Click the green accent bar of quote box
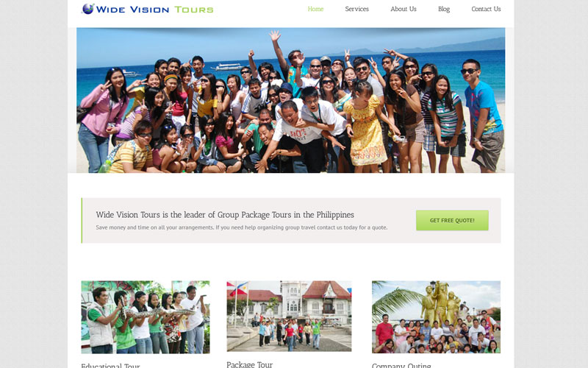This screenshot has width=588, height=368. tap(82, 220)
